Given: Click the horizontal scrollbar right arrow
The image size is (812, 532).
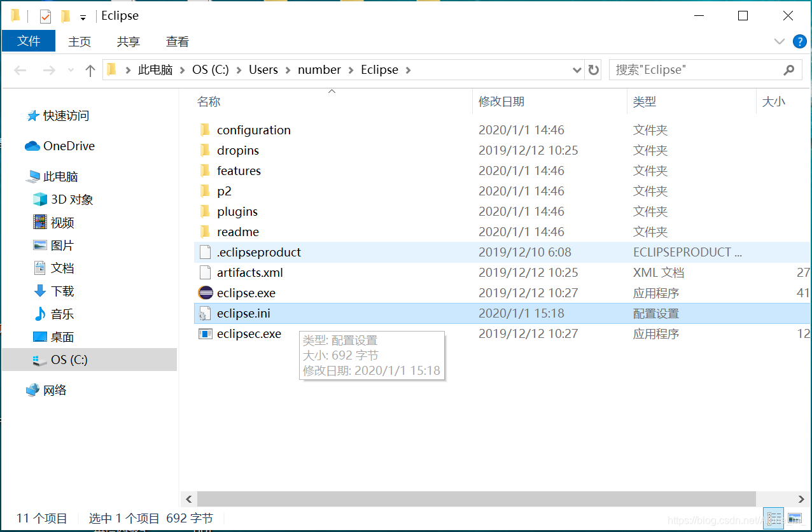Looking at the screenshot, I should coord(801,500).
